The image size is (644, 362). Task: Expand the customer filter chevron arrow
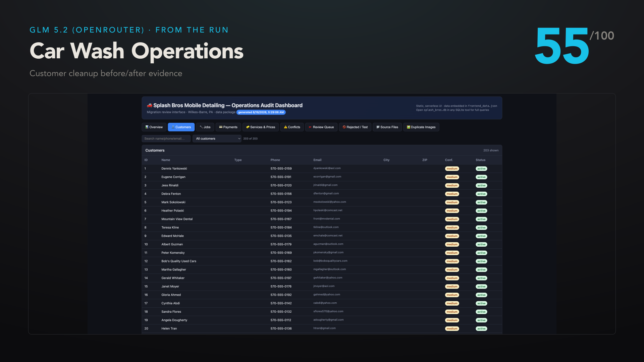(239, 138)
